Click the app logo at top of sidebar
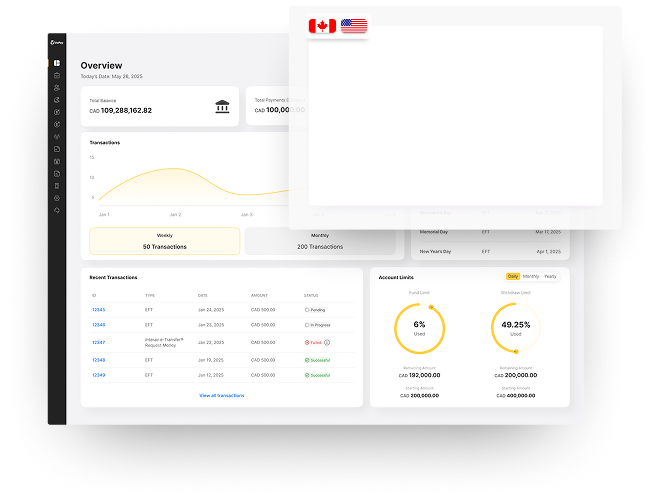Viewport: 655px width, 501px height. click(57, 42)
